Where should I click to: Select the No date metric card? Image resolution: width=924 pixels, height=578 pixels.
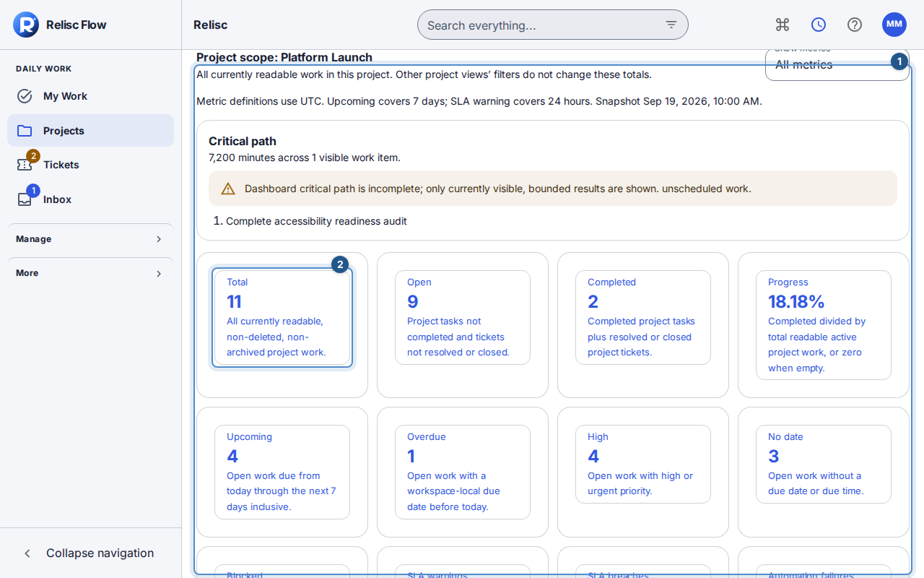click(x=824, y=464)
